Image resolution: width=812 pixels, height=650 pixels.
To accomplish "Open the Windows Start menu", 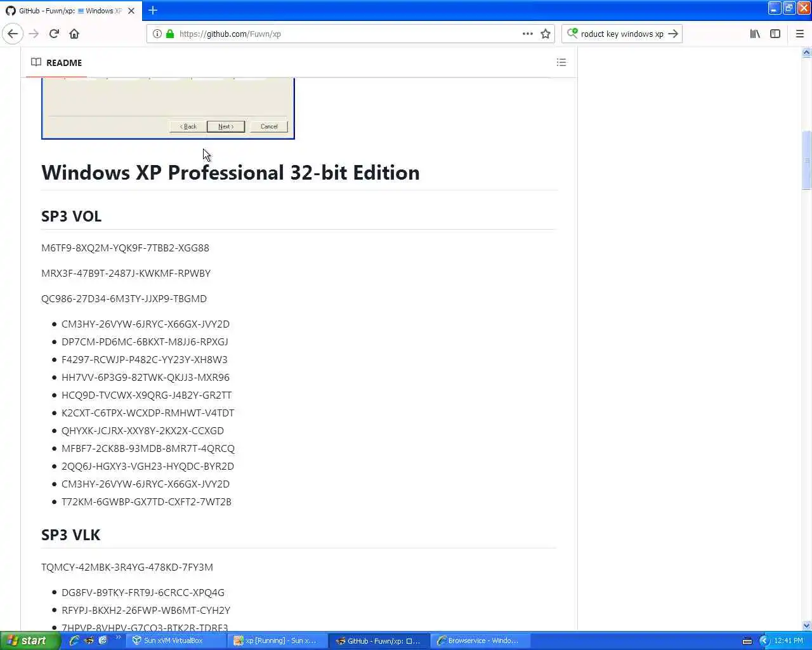I will [x=30, y=640].
